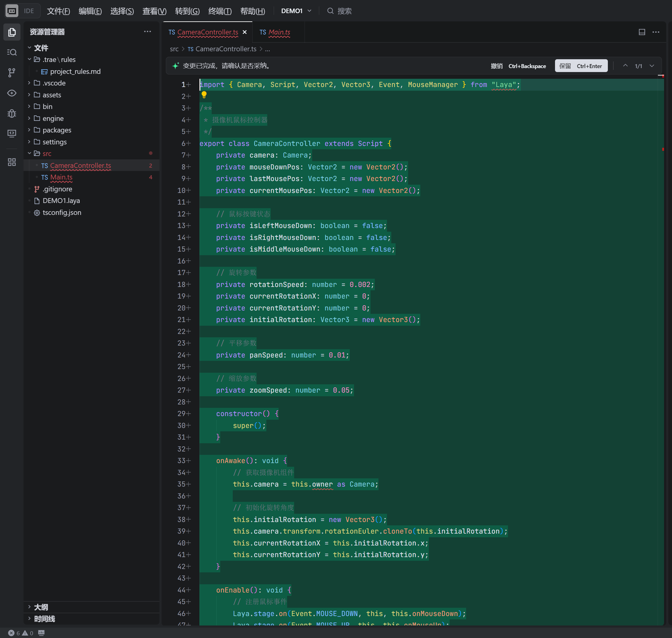Expand the assets folder
Viewport: 672px width, 638px height.
[52, 95]
